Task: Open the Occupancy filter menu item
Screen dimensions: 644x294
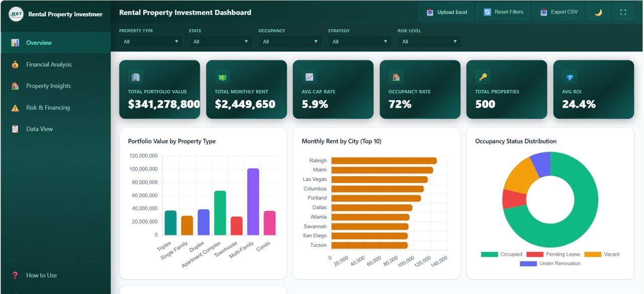Action: coord(290,41)
